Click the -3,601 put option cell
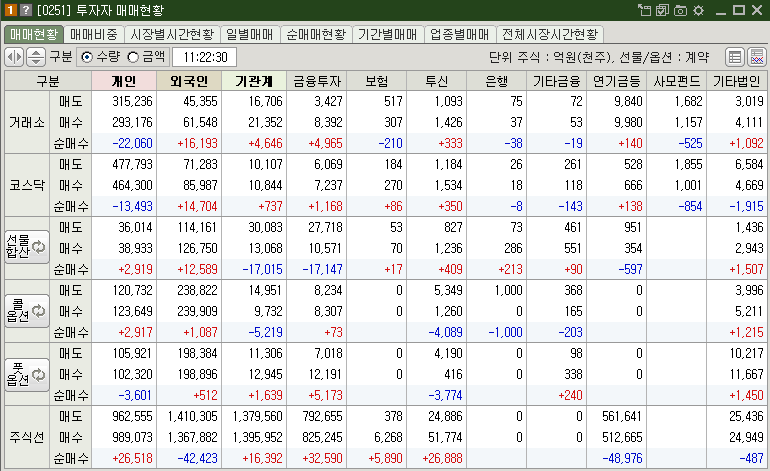Screen dimensions: 770x471 pos(124,395)
